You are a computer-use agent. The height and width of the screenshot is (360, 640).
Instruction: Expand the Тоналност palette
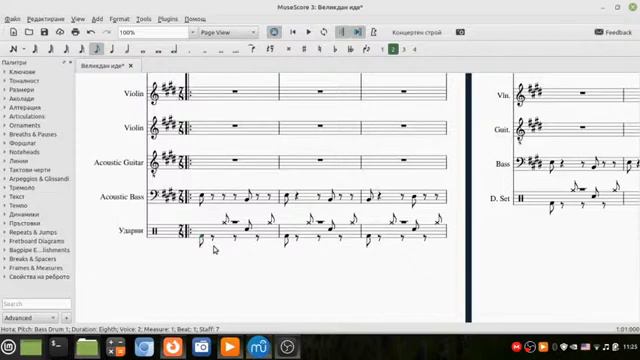coord(24,81)
